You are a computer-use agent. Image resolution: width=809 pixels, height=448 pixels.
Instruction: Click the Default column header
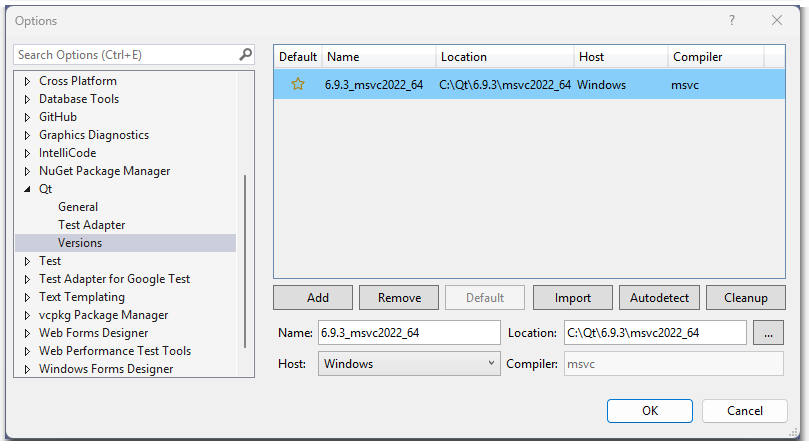[x=298, y=57]
